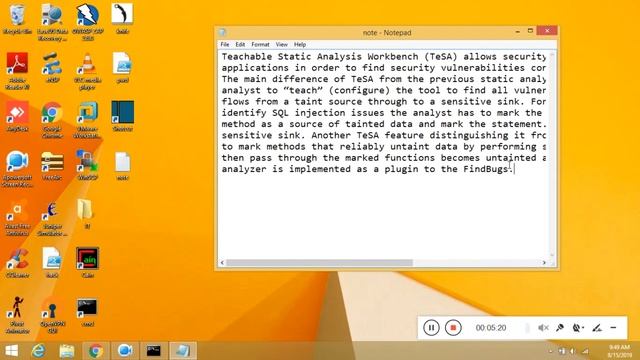Switch to Google Chrome in taskbar
The width and height of the screenshot is (640, 360).
[x=96, y=351]
